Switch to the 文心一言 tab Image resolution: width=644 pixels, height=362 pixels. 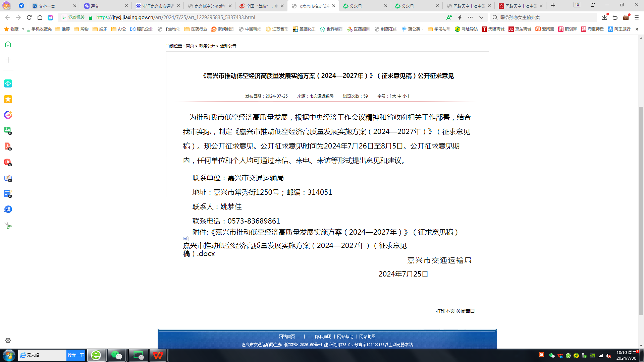47,6
